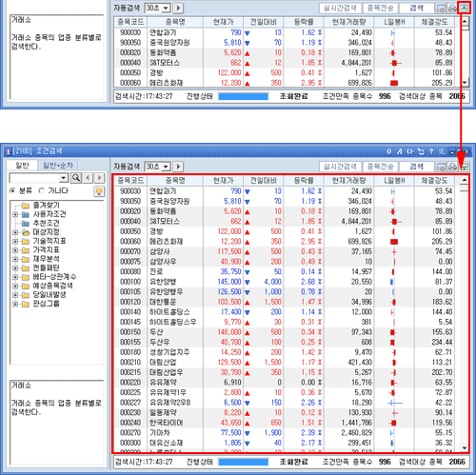Expand the 기술적지표 tree node

[x=15, y=242]
